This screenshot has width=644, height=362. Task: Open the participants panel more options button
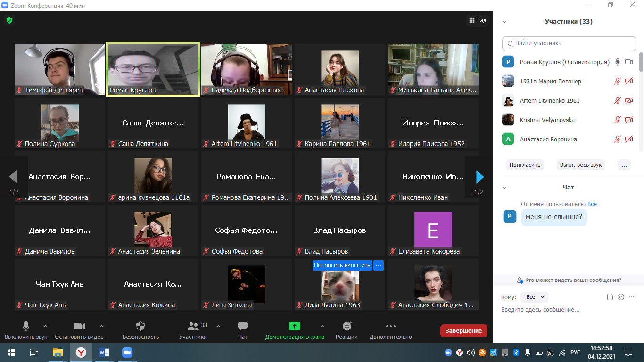(624, 165)
